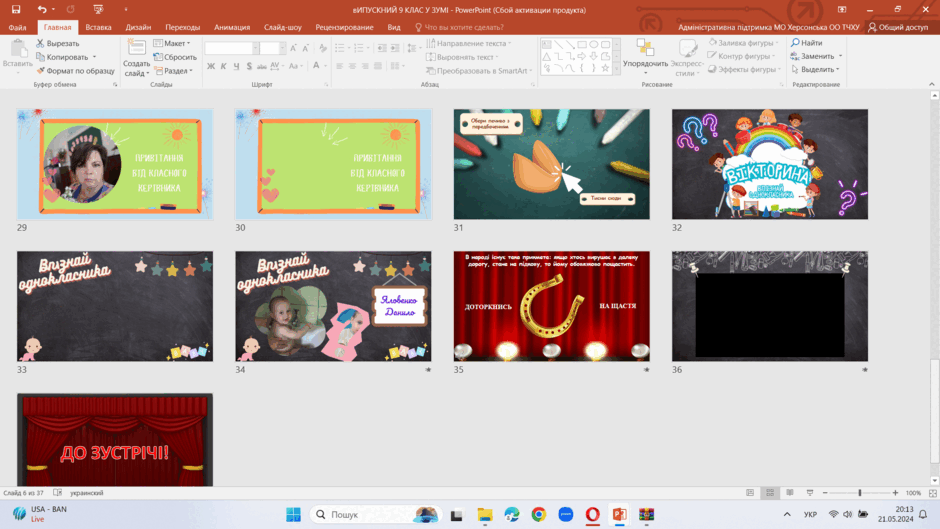Expand the Select (Выделить) dropdown

click(815, 70)
